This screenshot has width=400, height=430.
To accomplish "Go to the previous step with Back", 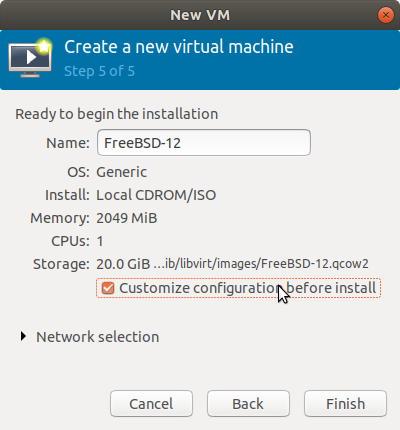I will (248, 404).
